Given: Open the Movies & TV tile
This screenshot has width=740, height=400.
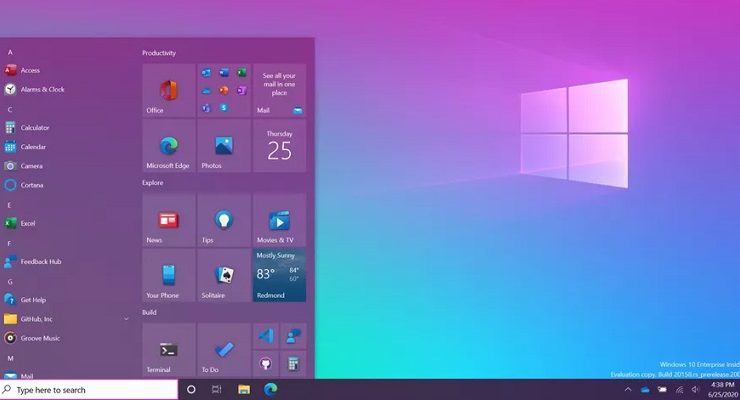Looking at the screenshot, I should click(x=279, y=221).
